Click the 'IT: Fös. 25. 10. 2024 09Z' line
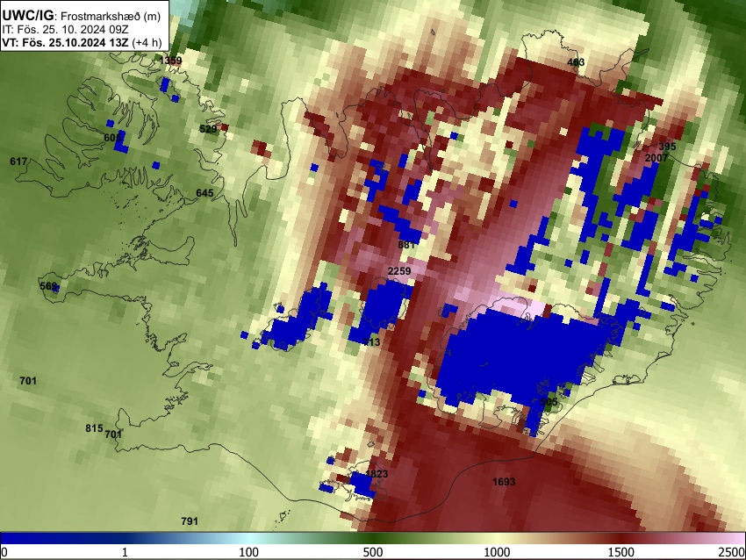Image resolution: width=746 pixels, height=560 pixels. pos(65,29)
